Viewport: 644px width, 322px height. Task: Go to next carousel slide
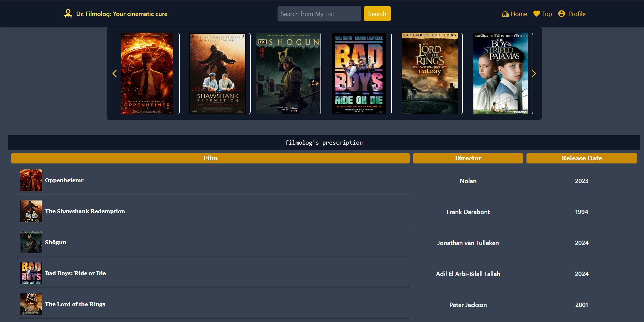pyautogui.click(x=534, y=74)
